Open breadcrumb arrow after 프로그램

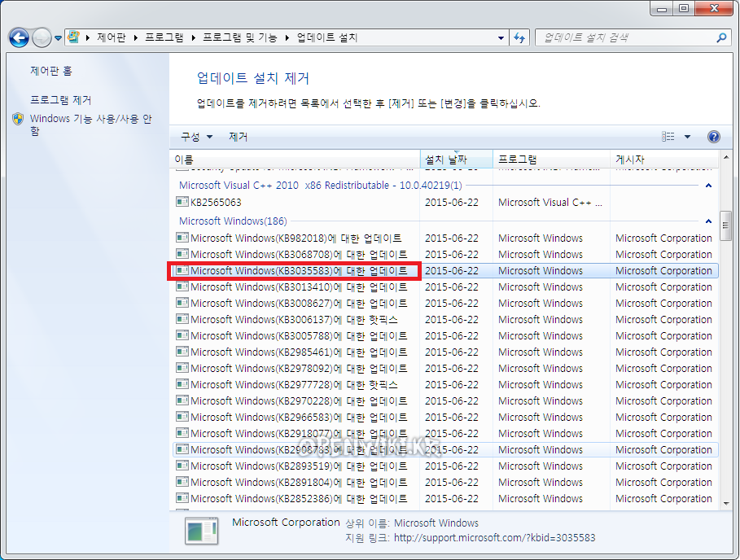tap(194, 37)
